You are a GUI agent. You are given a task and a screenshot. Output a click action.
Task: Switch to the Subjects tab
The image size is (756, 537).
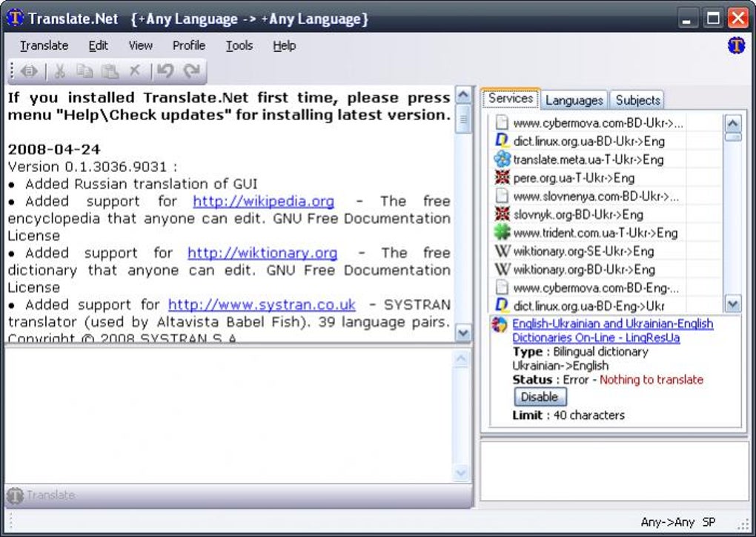637,100
